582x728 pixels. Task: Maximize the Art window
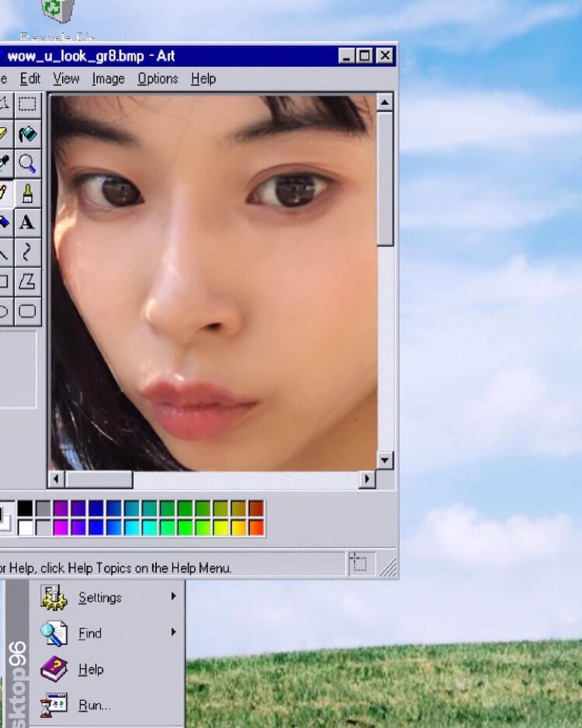click(x=365, y=56)
